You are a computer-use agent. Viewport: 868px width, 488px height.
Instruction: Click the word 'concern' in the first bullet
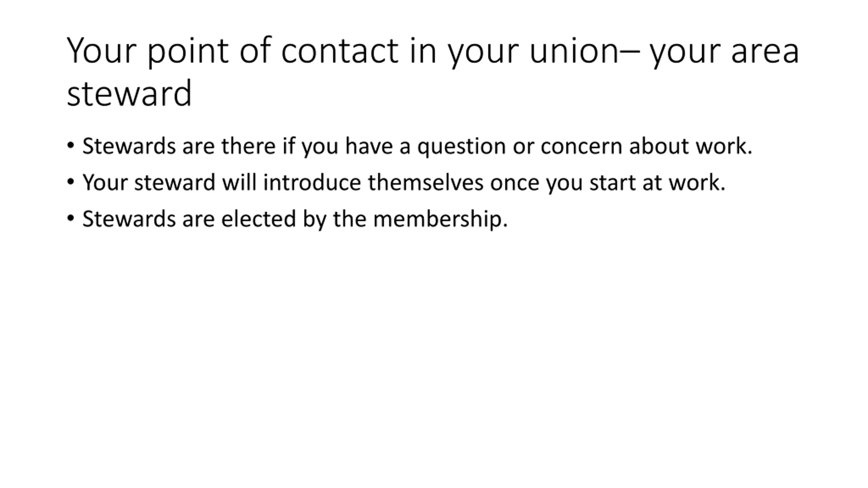coord(581,146)
